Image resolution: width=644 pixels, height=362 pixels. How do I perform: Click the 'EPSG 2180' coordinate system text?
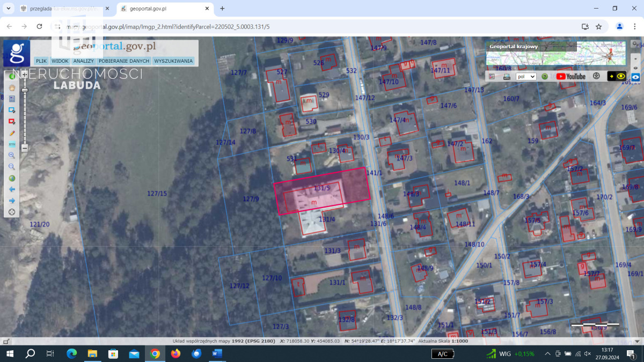pyautogui.click(x=261, y=341)
